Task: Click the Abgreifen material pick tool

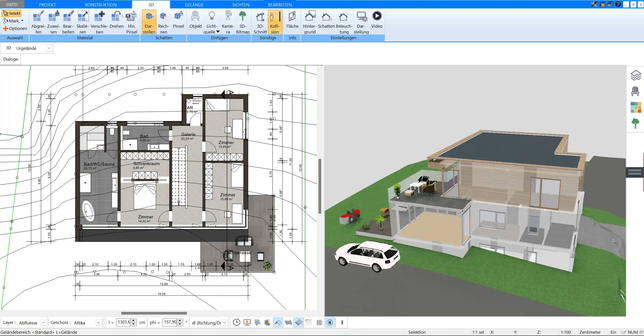Action: [38, 22]
